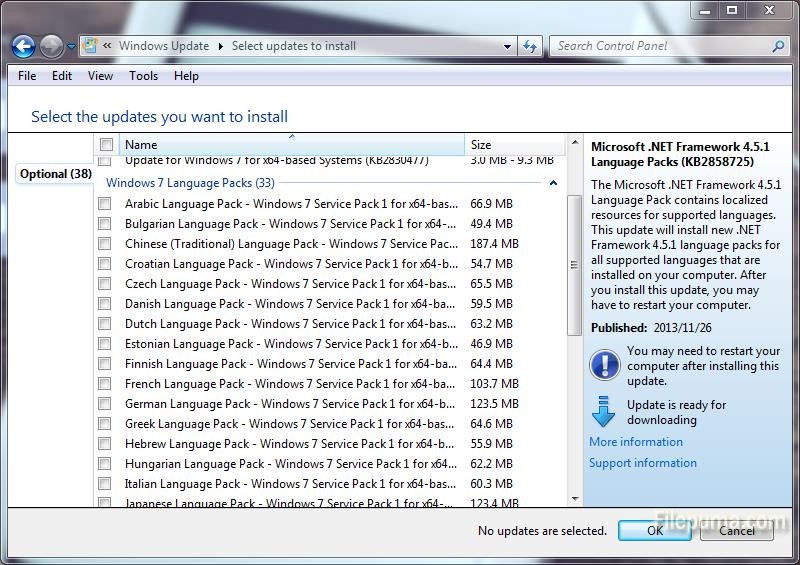Click the vertical scrollbar thumb

574,265
